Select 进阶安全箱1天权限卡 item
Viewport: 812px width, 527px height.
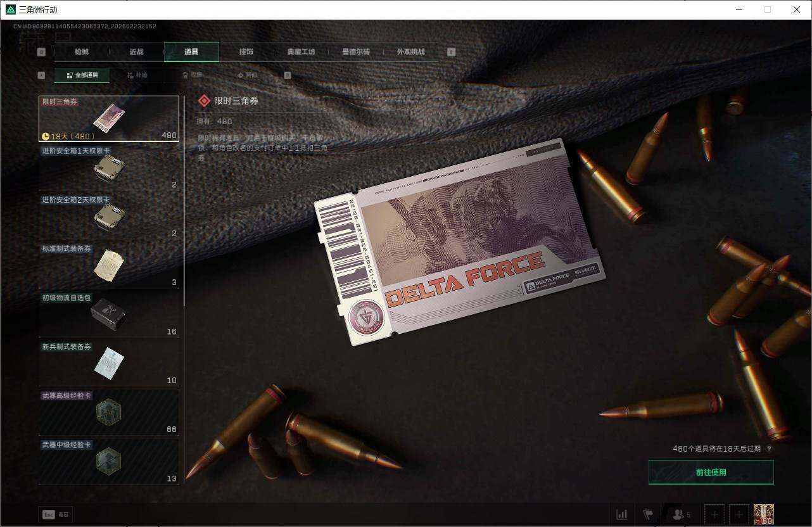pos(109,168)
